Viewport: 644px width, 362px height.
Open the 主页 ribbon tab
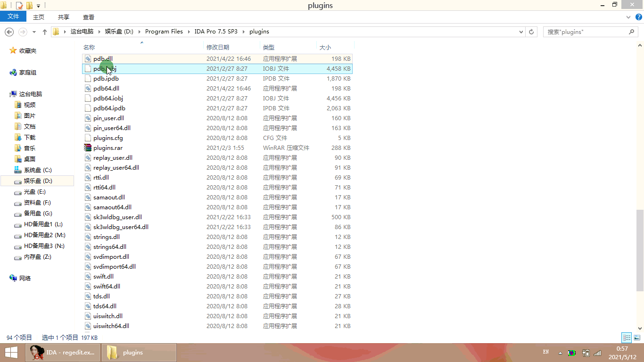tap(38, 16)
